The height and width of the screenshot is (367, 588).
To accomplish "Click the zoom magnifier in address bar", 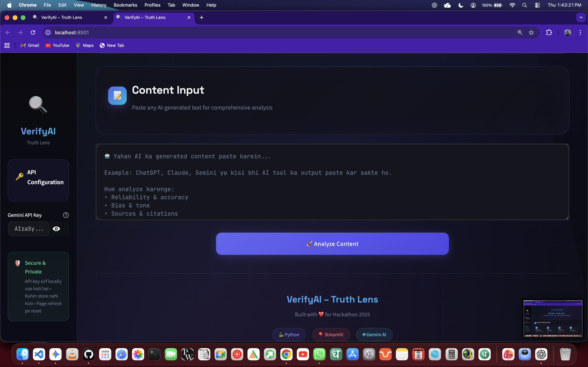I will click(520, 33).
